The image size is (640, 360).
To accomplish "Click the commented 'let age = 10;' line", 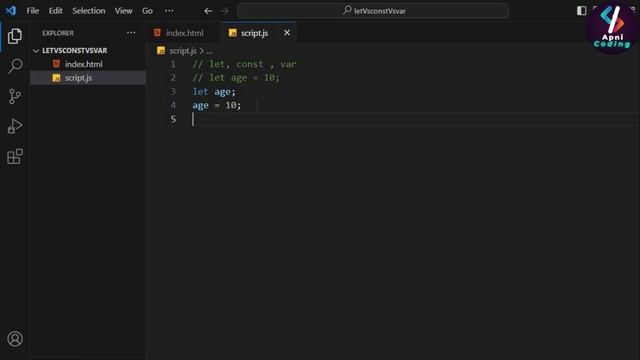I will point(236,78).
